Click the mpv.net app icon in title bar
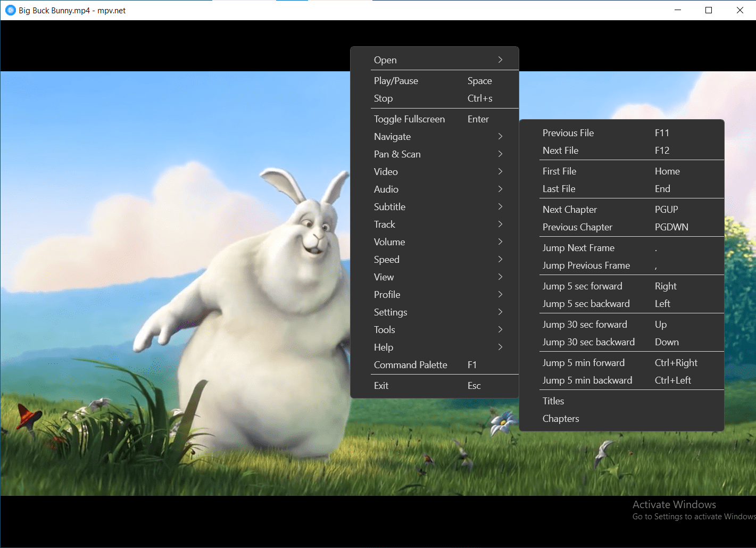This screenshot has width=756, height=548. [x=10, y=10]
